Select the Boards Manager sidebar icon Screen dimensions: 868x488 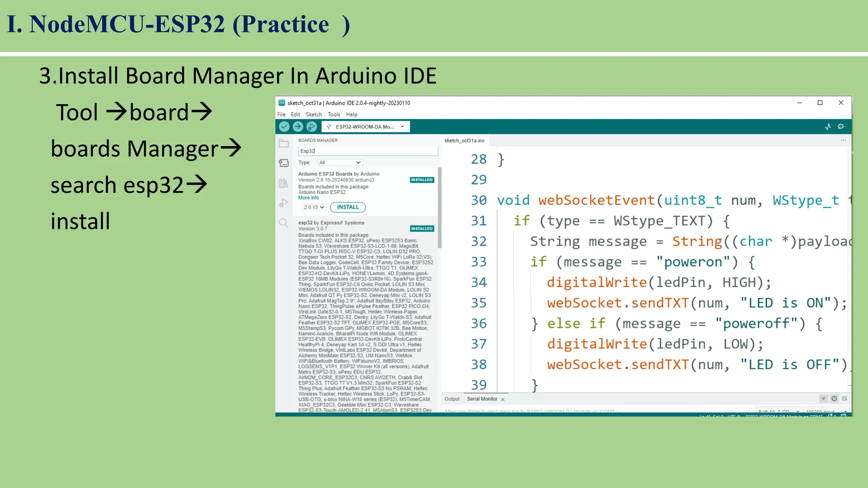[284, 163]
